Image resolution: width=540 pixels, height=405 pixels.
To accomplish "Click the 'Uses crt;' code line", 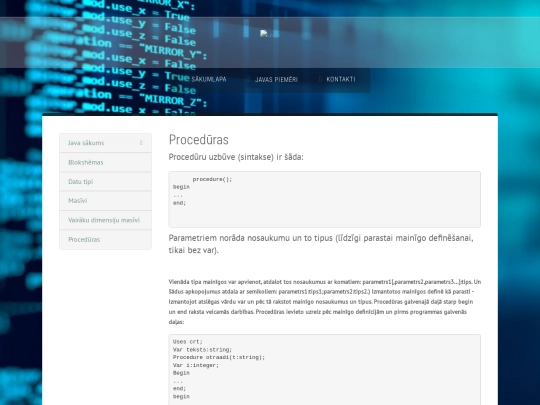I will pyautogui.click(x=188, y=342).
